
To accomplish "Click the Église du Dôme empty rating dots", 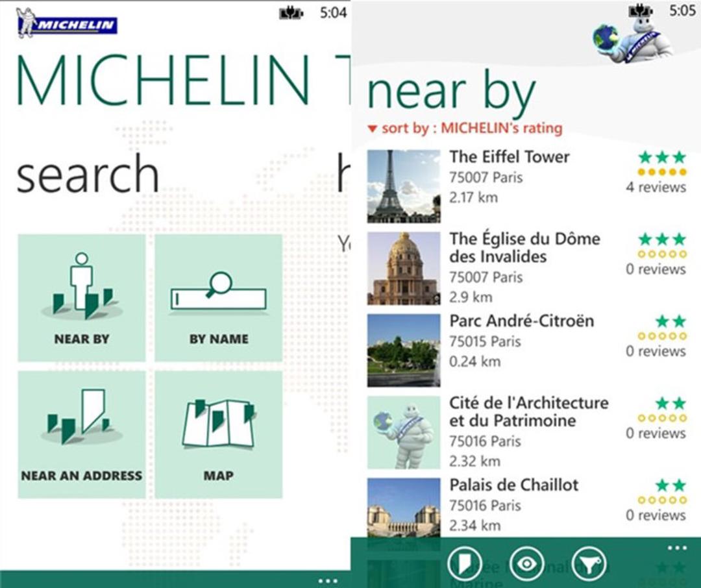I will pos(662,254).
